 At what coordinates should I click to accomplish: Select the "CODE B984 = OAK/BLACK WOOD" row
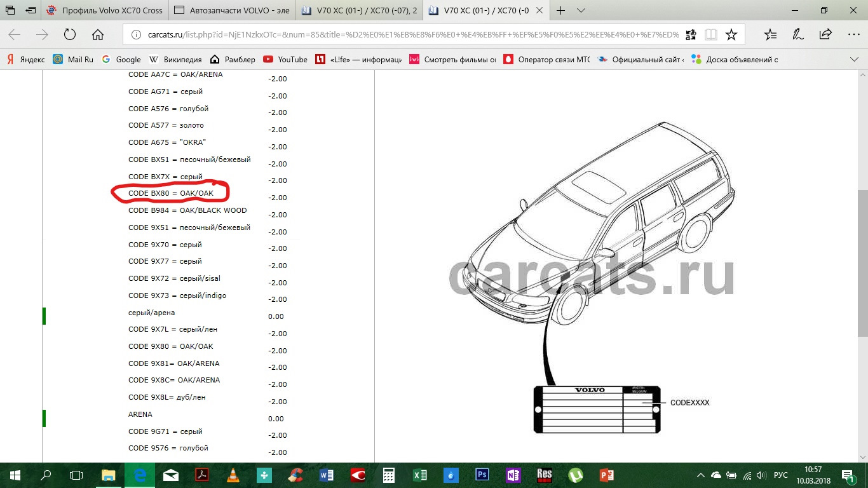pos(187,210)
